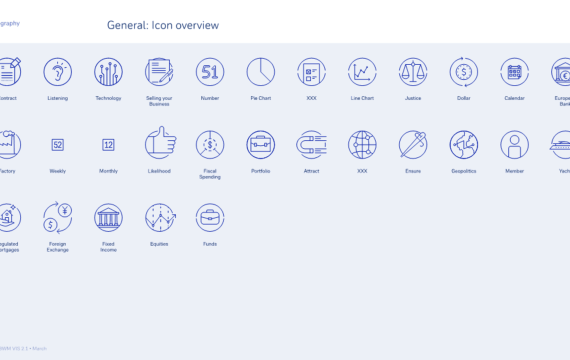
Task: Choose the Member person icon
Action: pos(514,145)
